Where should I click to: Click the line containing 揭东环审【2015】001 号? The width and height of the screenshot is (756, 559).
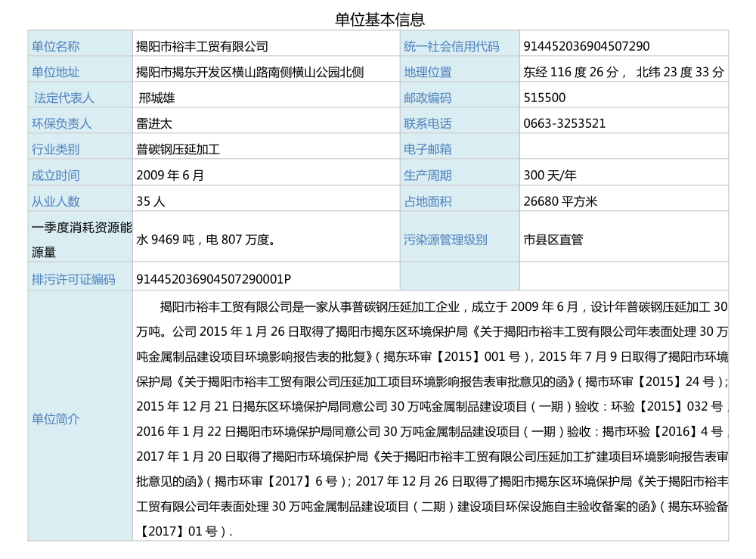[432, 357]
